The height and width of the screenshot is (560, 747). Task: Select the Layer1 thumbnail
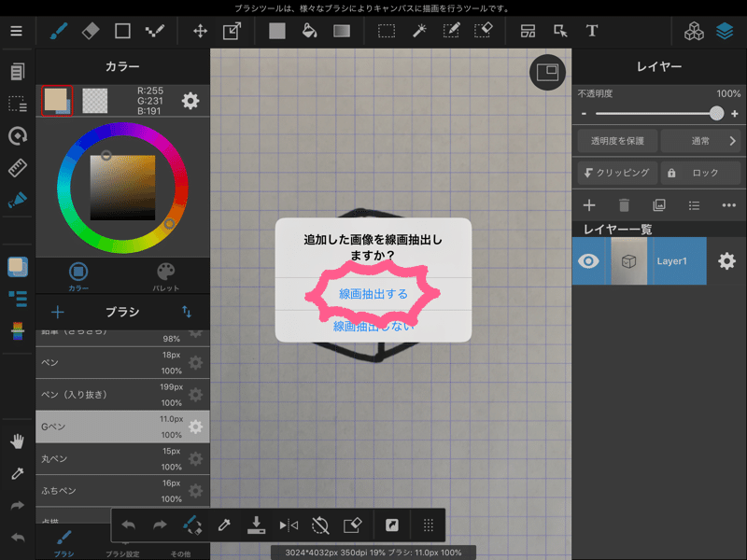point(628,261)
